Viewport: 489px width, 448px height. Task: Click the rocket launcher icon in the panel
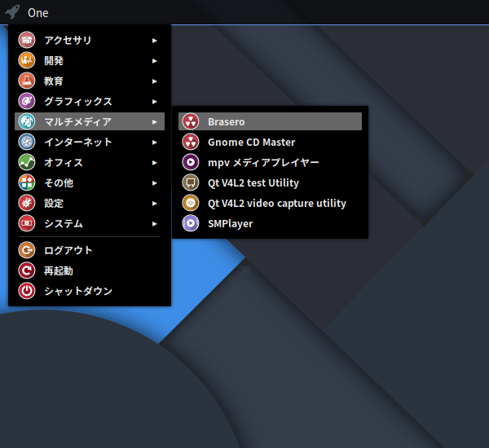tap(12, 12)
